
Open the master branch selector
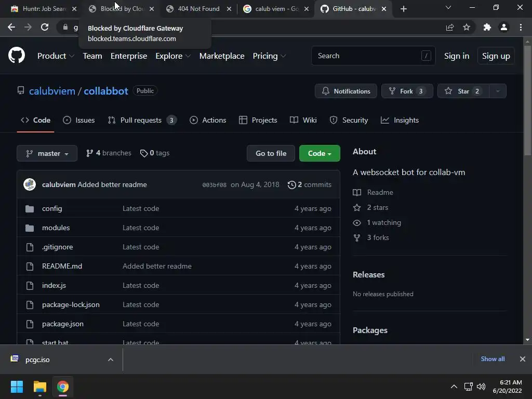pyautogui.click(x=47, y=153)
